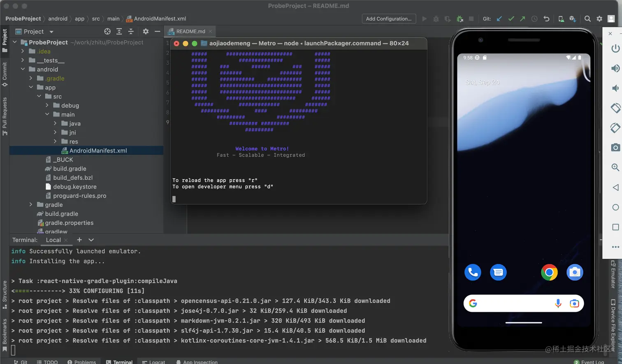Viewport: 622px width, 364px height.
Task: Expand all in Project panel
Action: tap(119, 31)
